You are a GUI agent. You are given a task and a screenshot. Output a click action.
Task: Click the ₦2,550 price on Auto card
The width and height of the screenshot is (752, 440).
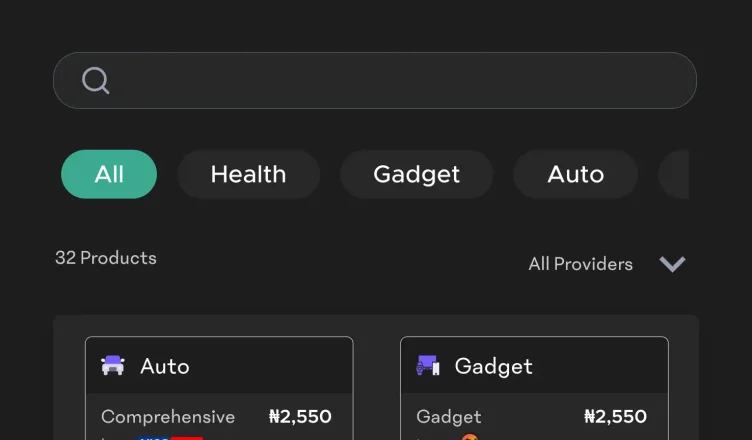300,416
